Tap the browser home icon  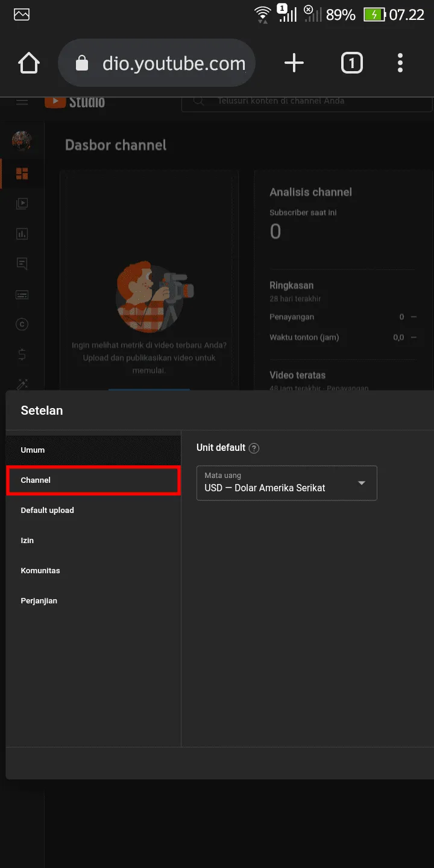(x=30, y=63)
